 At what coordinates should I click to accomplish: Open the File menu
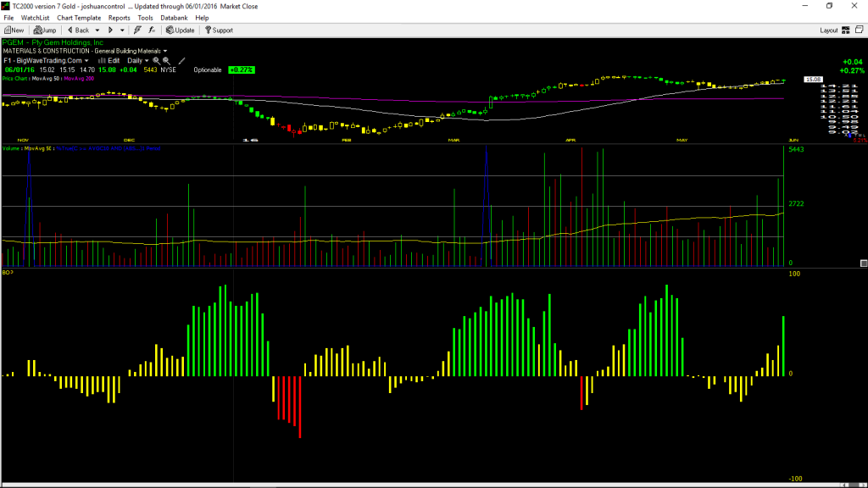point(8,18)
